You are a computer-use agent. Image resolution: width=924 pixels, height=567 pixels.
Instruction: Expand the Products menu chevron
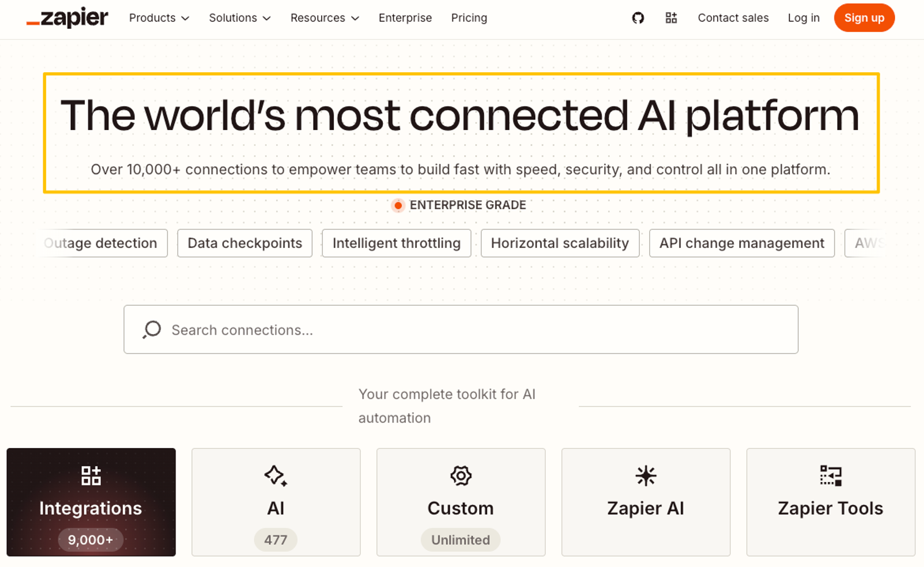pos(185,18)
